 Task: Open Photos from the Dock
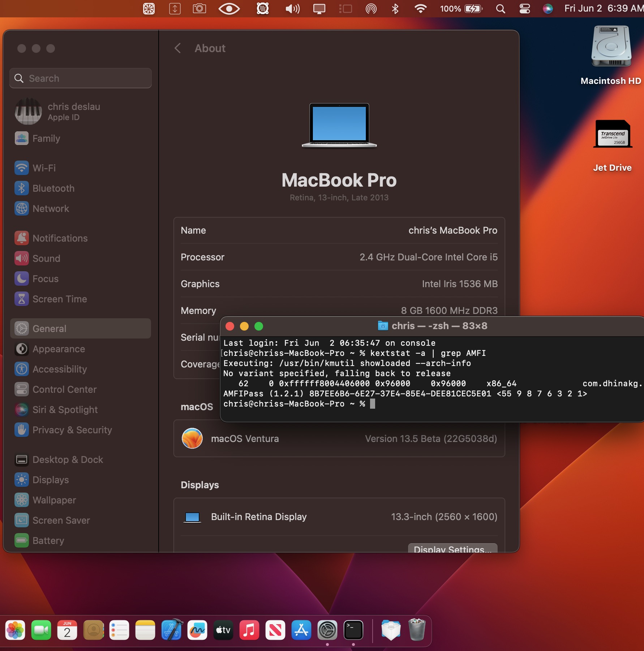15,630
